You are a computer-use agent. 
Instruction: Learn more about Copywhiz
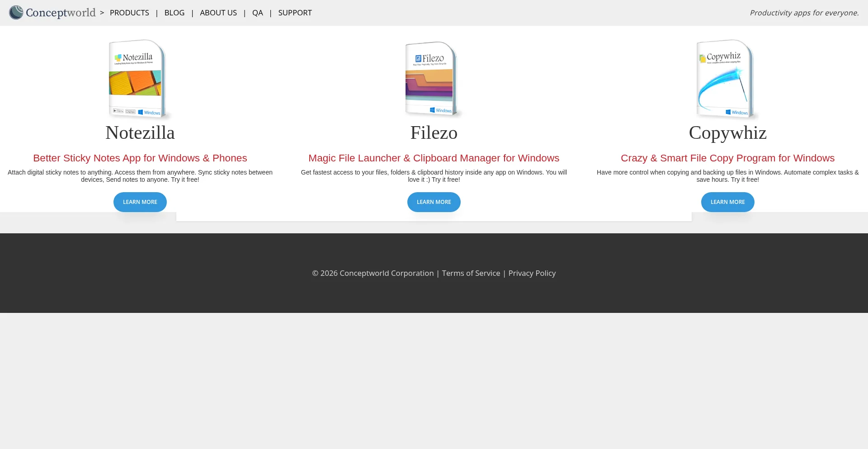(728, 202)
